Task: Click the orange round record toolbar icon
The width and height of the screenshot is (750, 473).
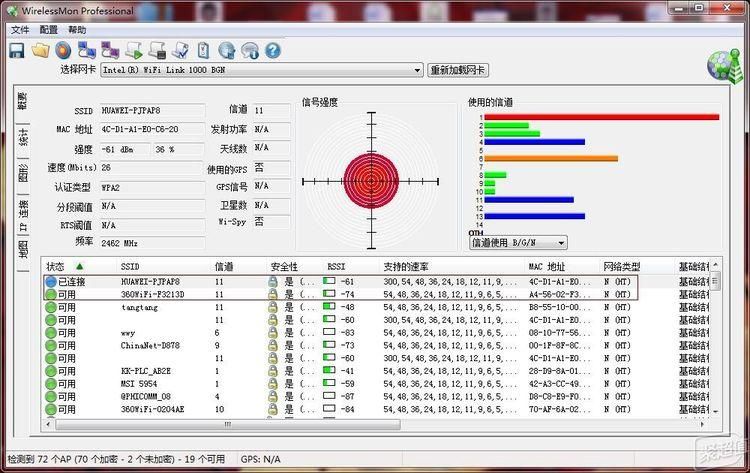Action: click(63, 50)
